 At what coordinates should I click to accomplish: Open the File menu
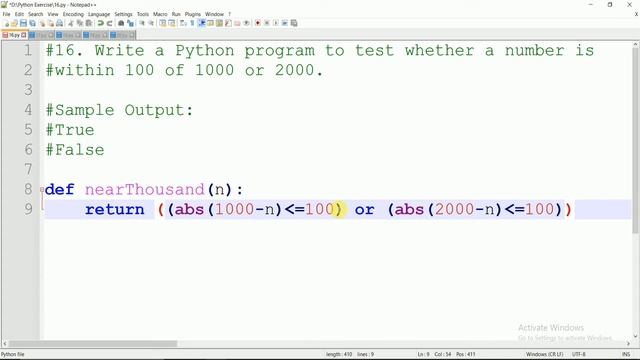coord(6,14)
